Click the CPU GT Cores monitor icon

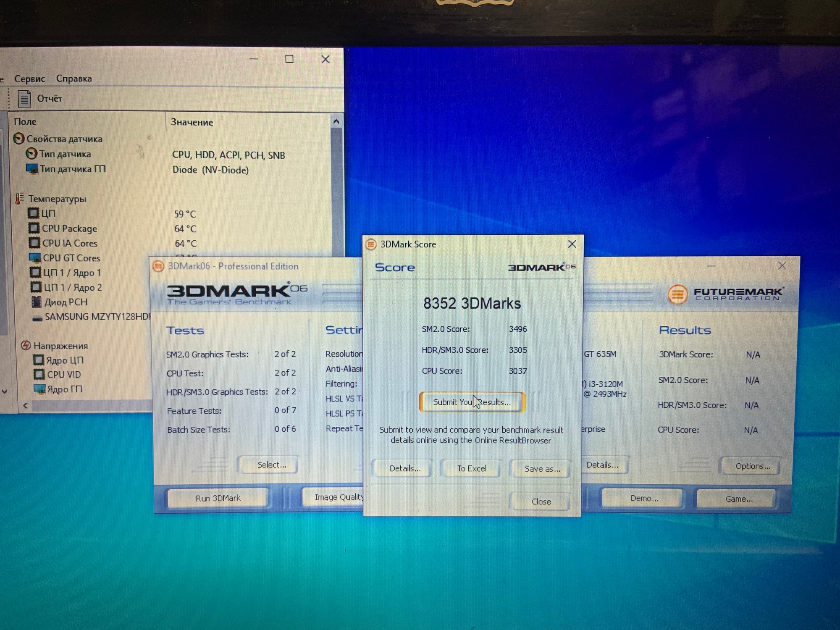click(x=35, y=257)
